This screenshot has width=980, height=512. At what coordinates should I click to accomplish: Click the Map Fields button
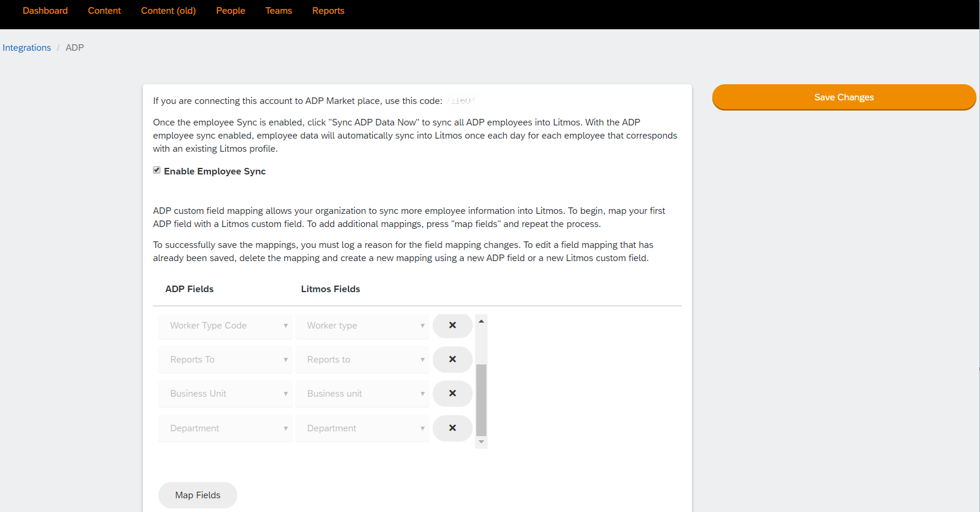point(198,495)
